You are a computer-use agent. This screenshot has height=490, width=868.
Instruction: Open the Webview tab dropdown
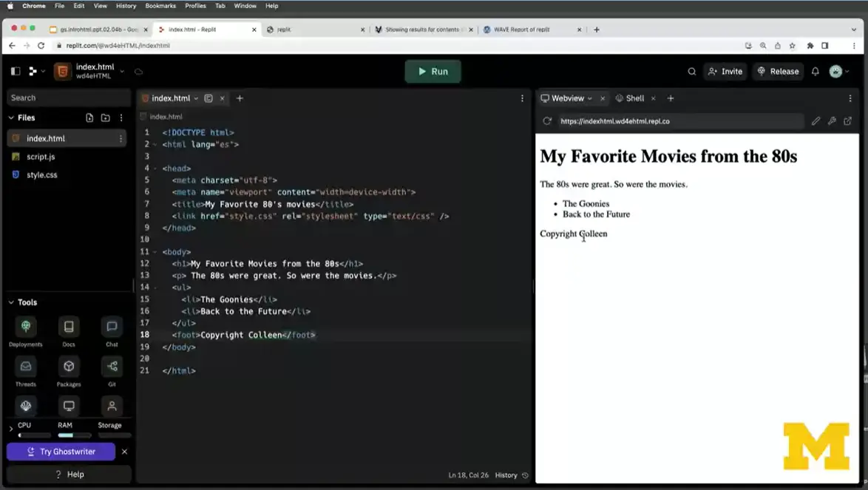(x=589, y=98)
